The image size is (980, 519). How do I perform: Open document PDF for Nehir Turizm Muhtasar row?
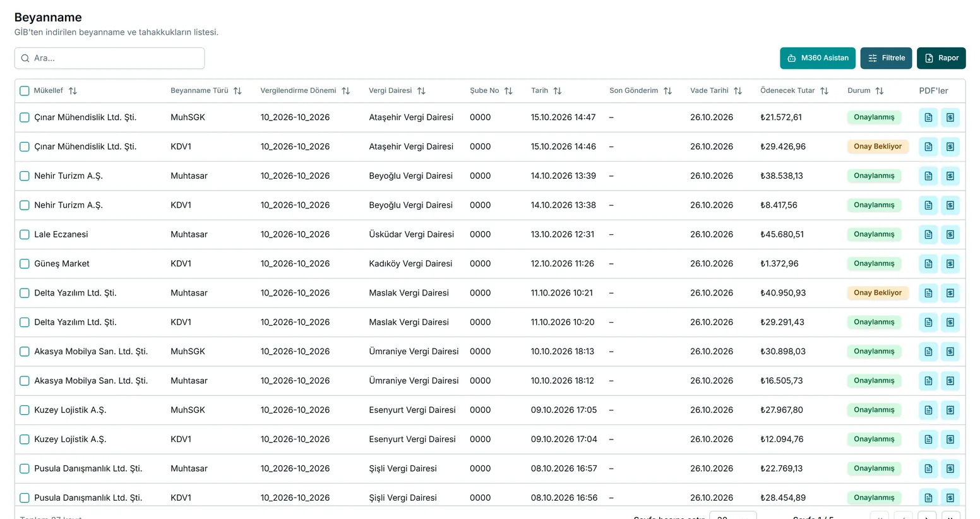pos(928,176)
